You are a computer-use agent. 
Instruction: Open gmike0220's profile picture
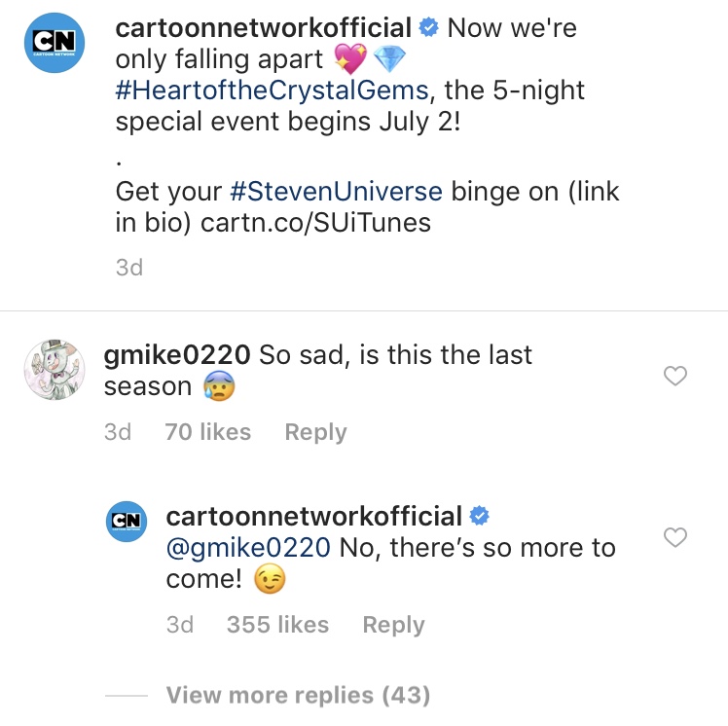pos(55,371)
